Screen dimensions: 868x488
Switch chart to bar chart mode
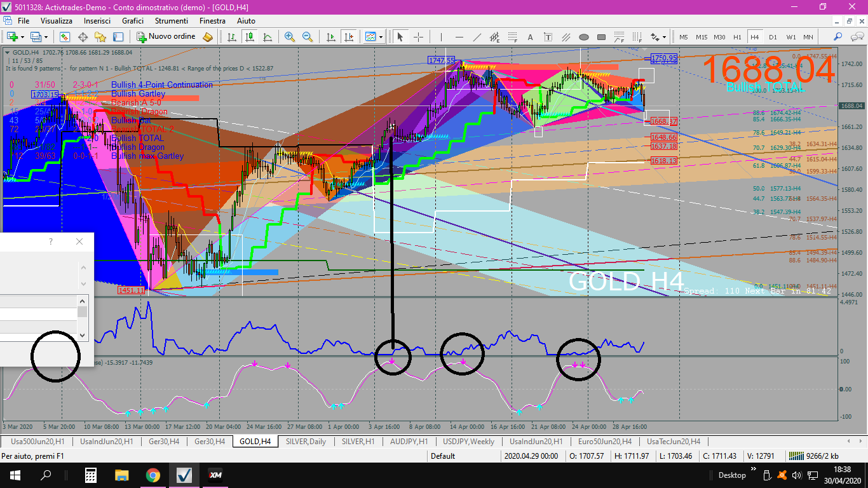pyautogui.click(x=231, y=37)
